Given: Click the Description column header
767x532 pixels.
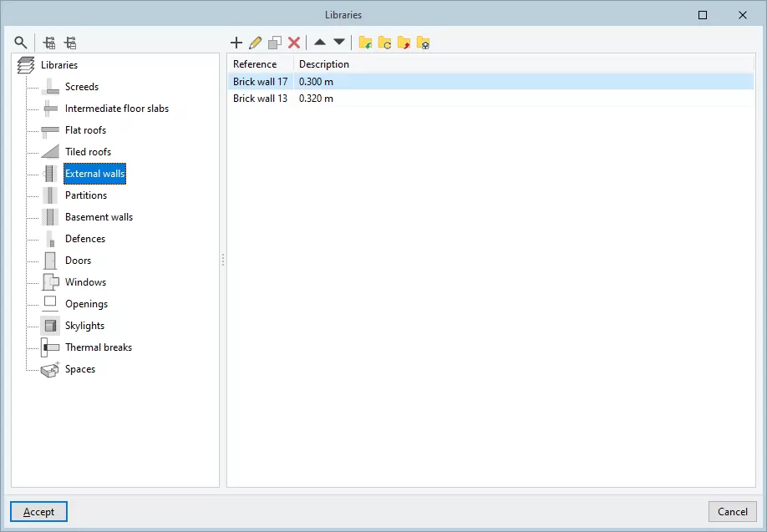Looking at the screenshot, I should 324,64.
